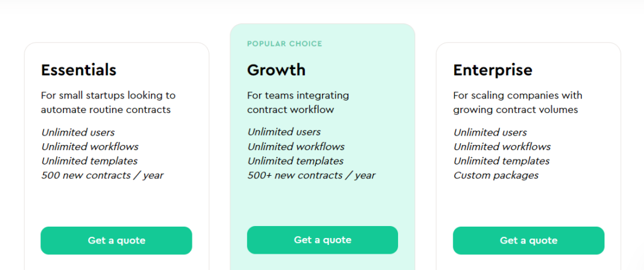
Task: Click "500 new contracts / year" text
Action: (102, 175)
